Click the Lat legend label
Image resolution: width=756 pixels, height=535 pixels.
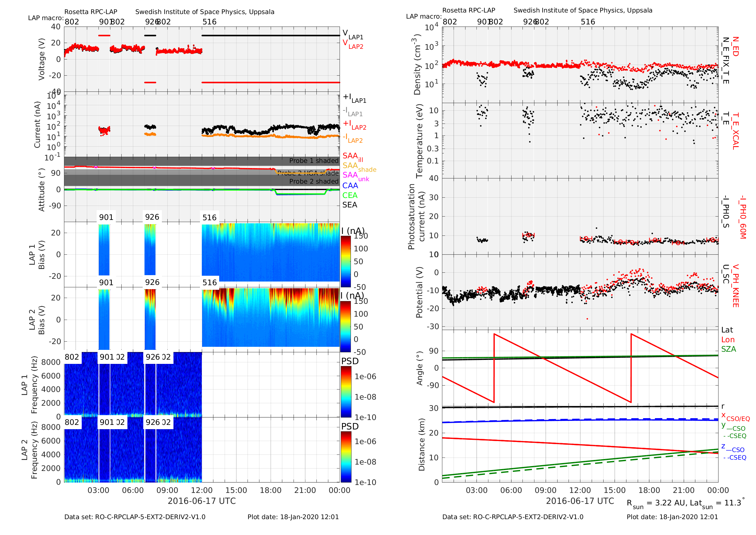pos(727,330)
